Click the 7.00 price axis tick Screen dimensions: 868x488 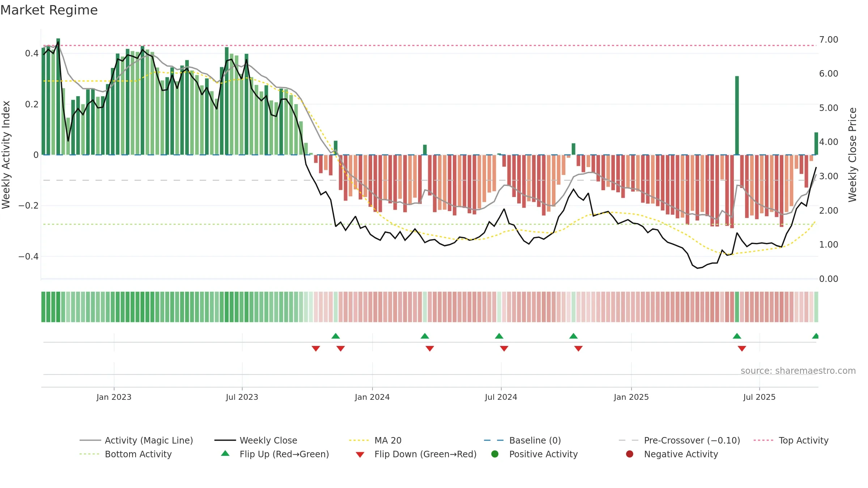(829, 39)
